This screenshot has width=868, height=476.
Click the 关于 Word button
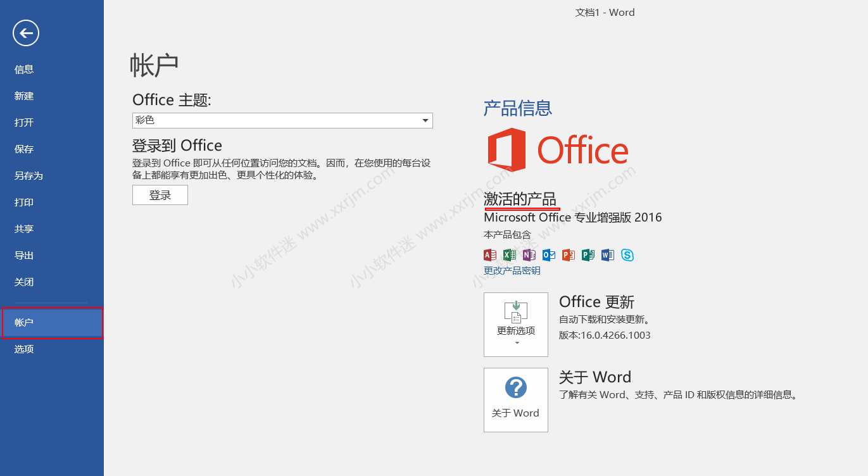[516, 400]
